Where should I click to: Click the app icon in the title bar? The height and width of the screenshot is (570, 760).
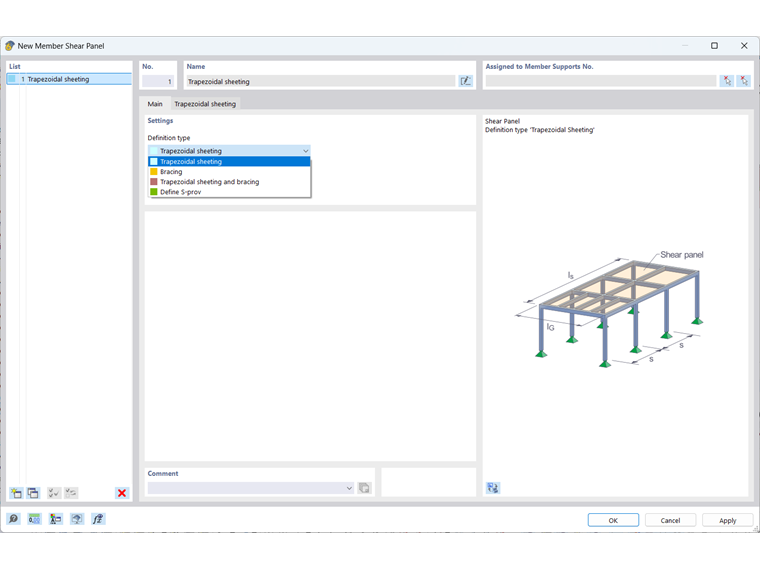click(10, 46)
